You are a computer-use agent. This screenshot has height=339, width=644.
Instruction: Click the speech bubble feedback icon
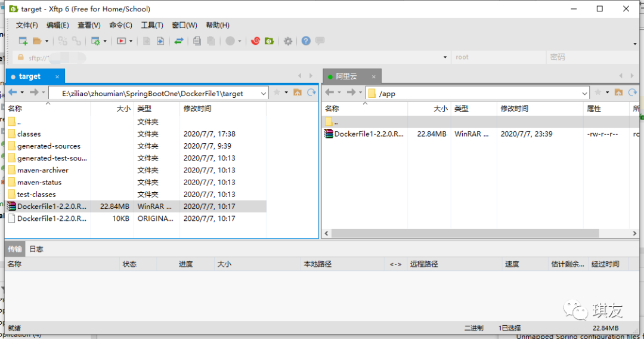[320, 41]
